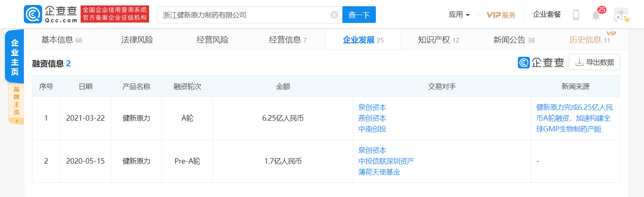Click the 融资轮次 column header

(x=187, y=86)
